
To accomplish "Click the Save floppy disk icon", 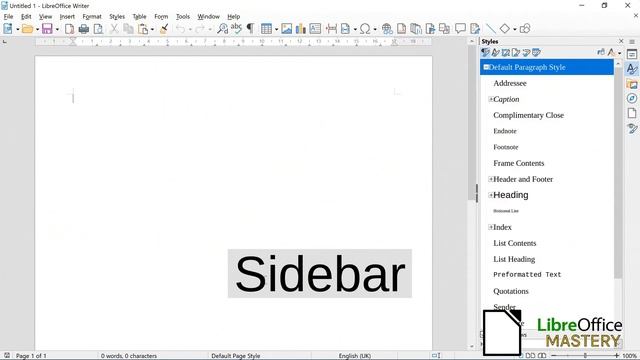I will pos(47,29).
